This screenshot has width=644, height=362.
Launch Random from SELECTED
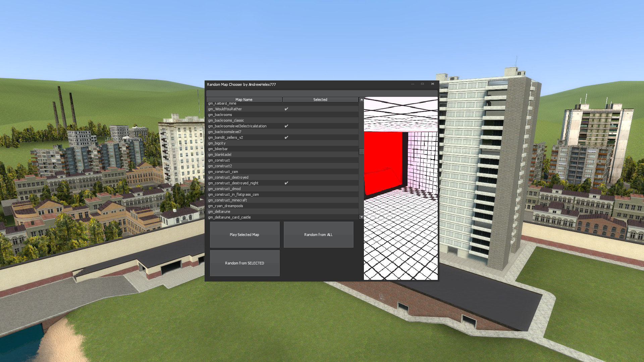click(x=245, y=263)
